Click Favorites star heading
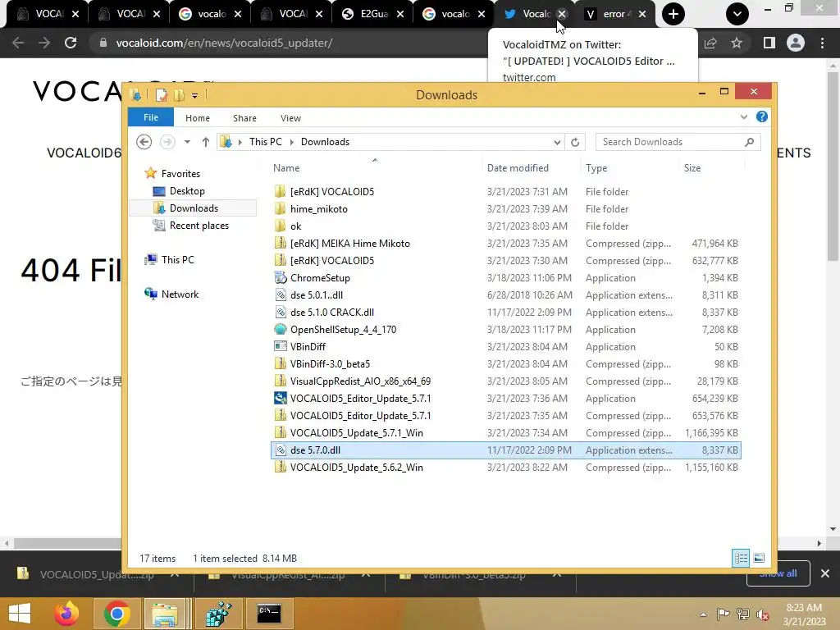This screenshot has width=840, height=630. (151, 173)
